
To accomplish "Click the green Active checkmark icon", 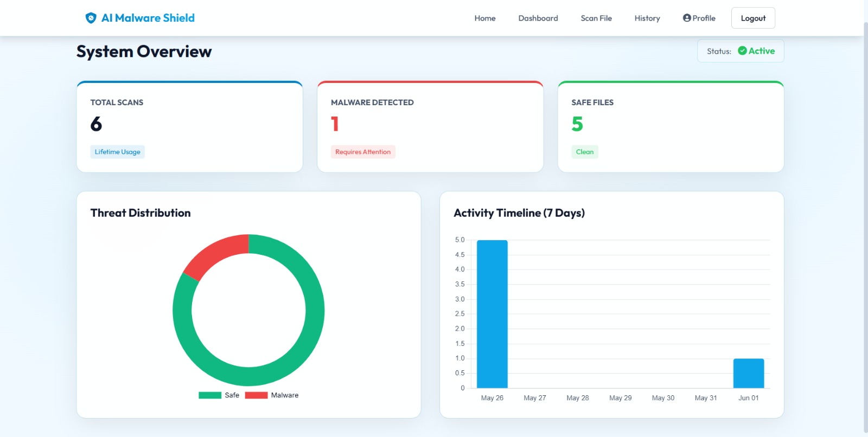I will (x=742, y=50).
